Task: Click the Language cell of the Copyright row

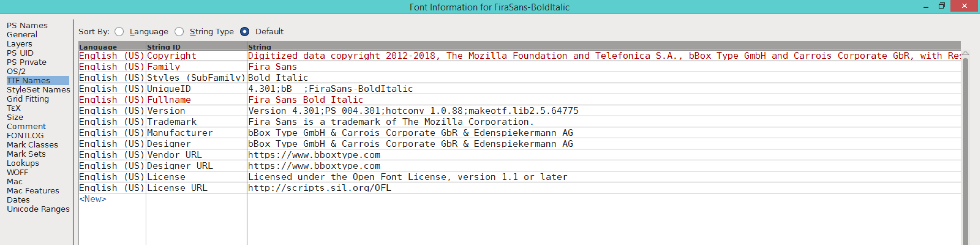Action: click(112, 56)
